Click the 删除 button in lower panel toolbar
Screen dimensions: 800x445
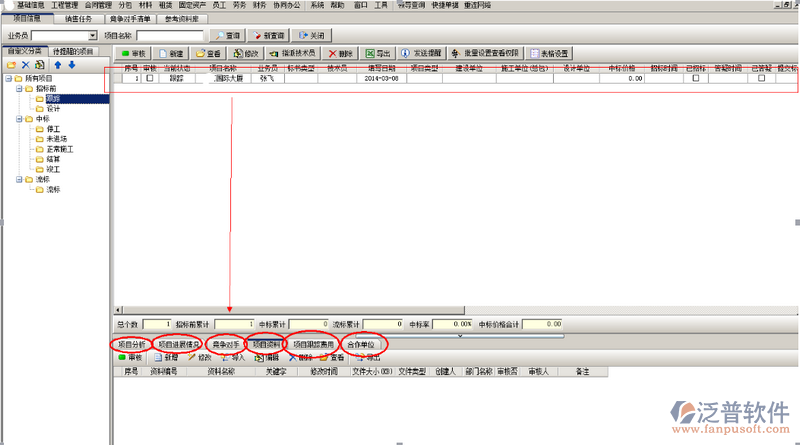(301, 357)
